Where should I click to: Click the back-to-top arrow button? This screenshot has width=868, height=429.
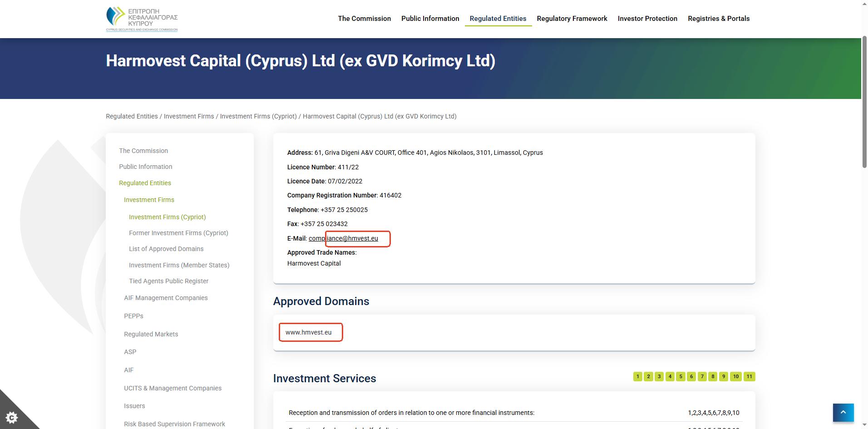(843, 413)
